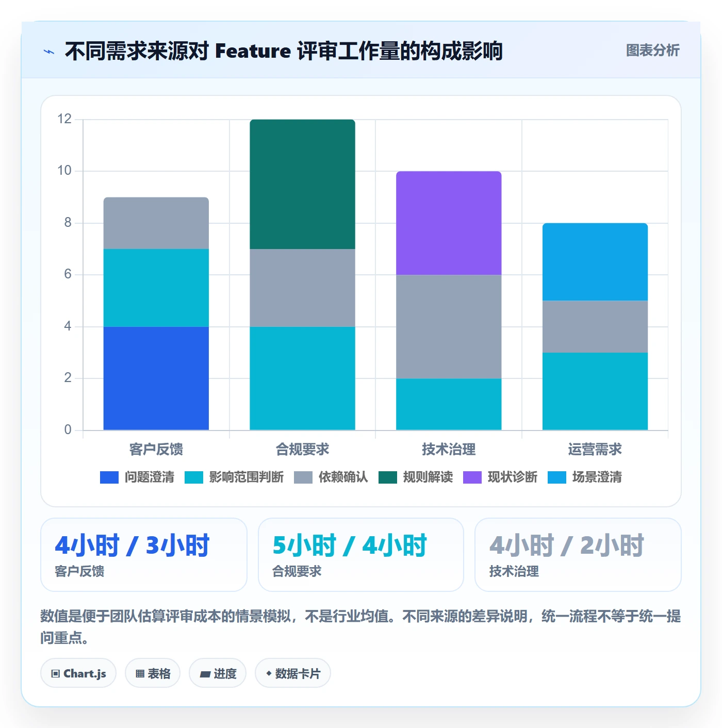Click the 数据卡片 tag chip

tap(293, 673)
